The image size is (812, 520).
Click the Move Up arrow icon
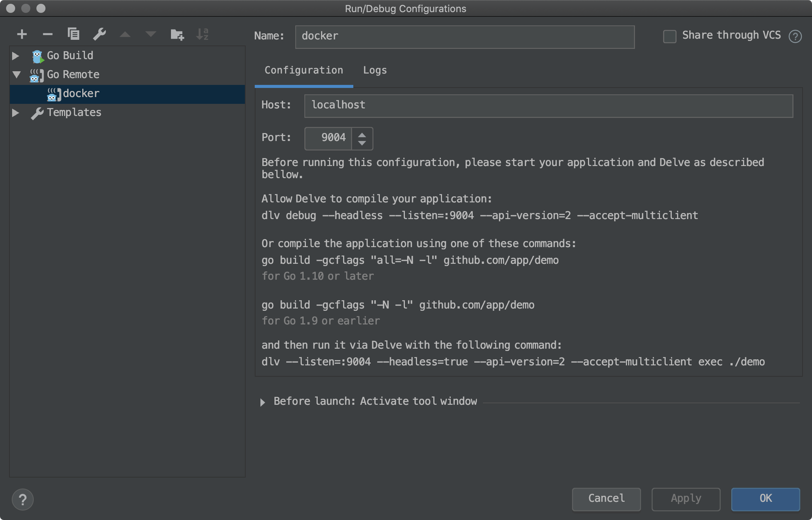coord(125,34)
